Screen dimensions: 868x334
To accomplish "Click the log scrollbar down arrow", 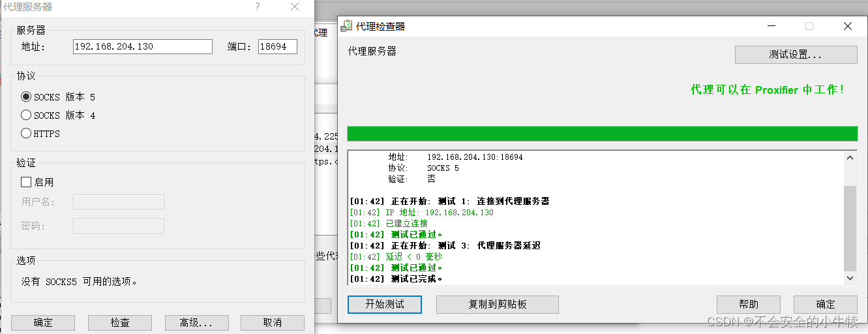I will [850, 278].
